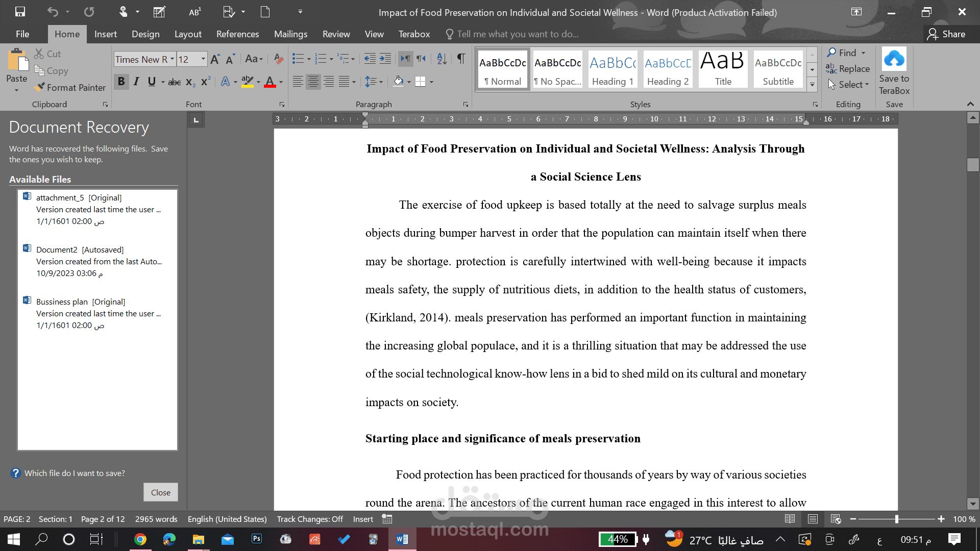Apply the Heading 1 style
The image size is (980, 551).
(x=613, y=68)
